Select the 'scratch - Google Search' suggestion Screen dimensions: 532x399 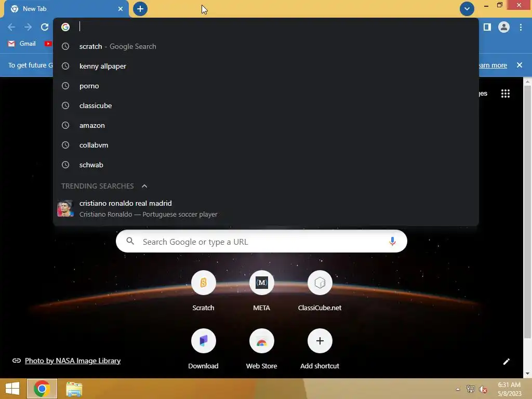point(266,46)
